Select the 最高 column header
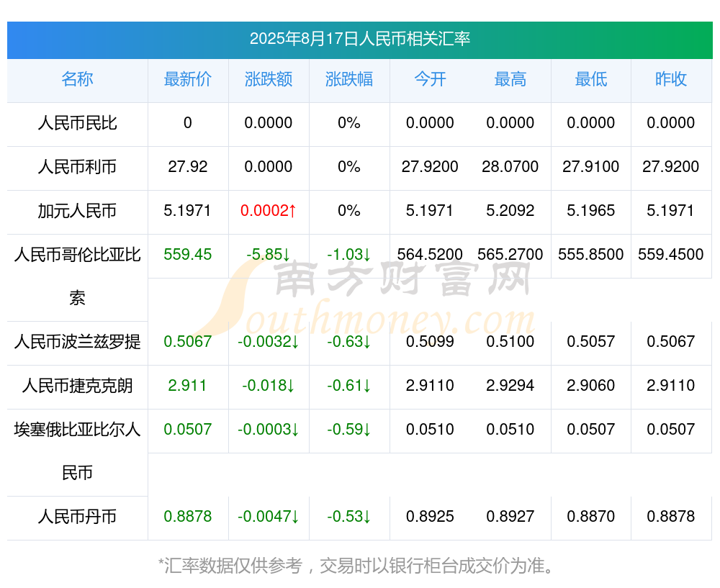The image size is (720, 588). 510,79
